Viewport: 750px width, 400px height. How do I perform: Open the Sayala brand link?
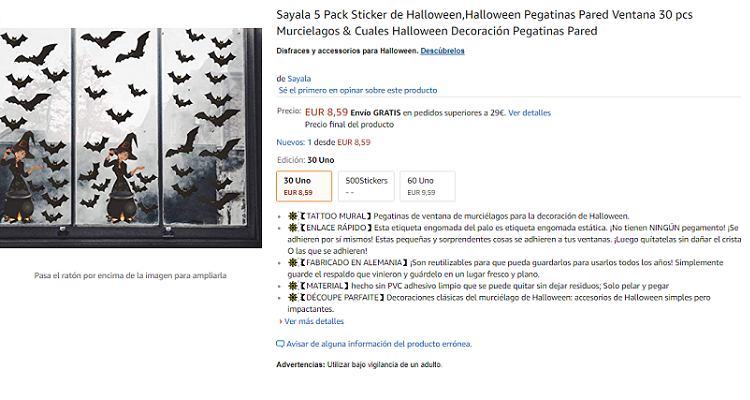(299, 78)
